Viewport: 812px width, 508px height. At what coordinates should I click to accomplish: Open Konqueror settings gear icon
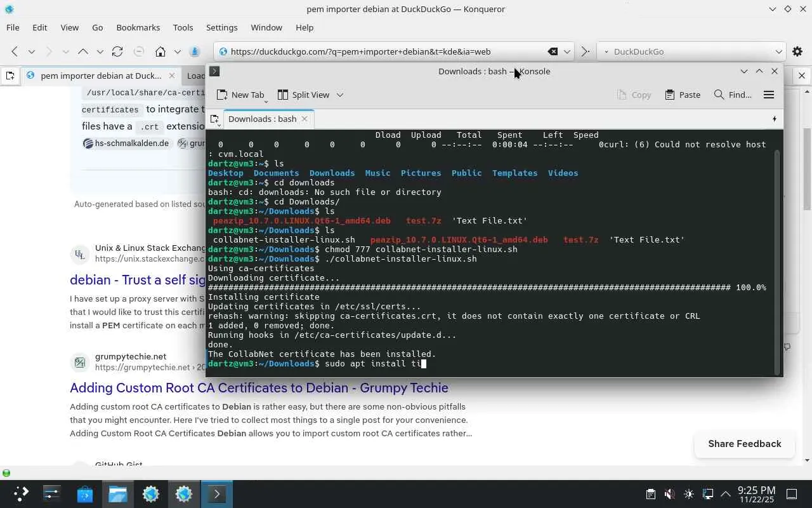point(798,51)
